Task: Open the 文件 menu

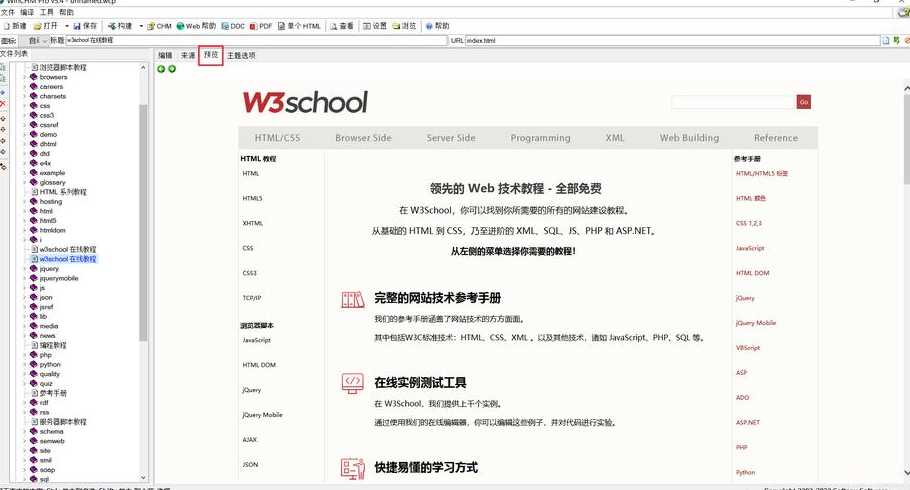Action: point(8,12)
